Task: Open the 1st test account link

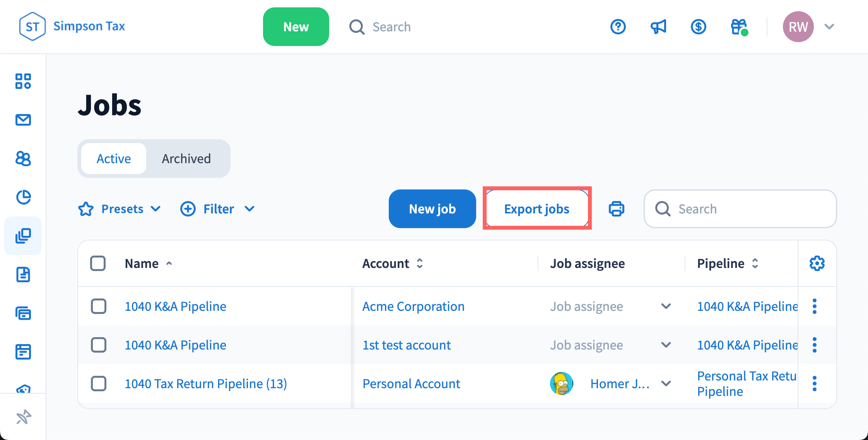Action: [407, 345]
